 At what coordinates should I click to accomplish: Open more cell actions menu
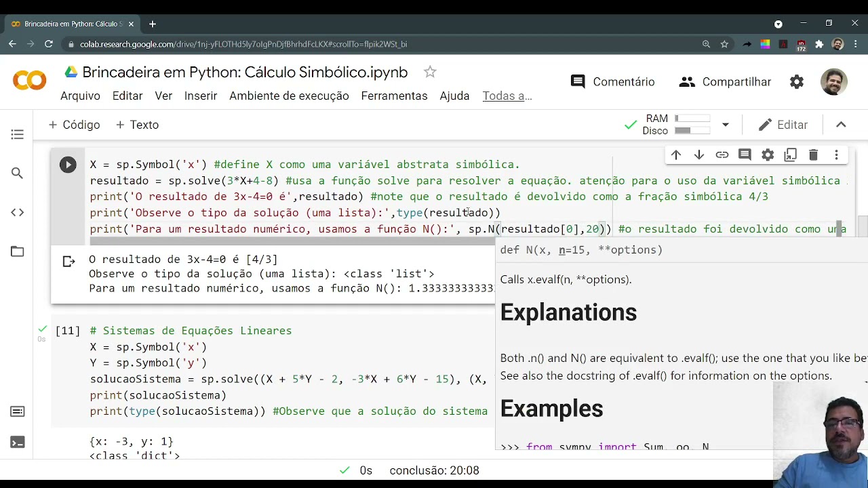coord(837,155)
